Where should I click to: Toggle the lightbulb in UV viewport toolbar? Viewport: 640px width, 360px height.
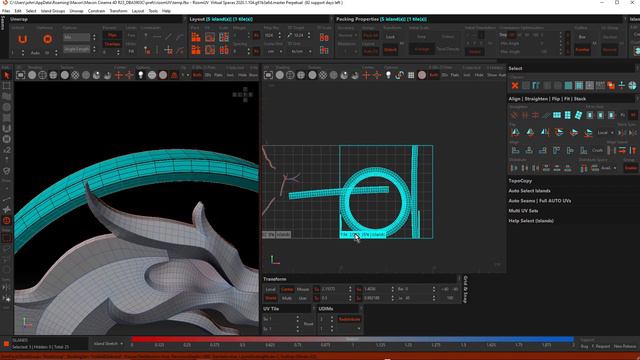388,75
